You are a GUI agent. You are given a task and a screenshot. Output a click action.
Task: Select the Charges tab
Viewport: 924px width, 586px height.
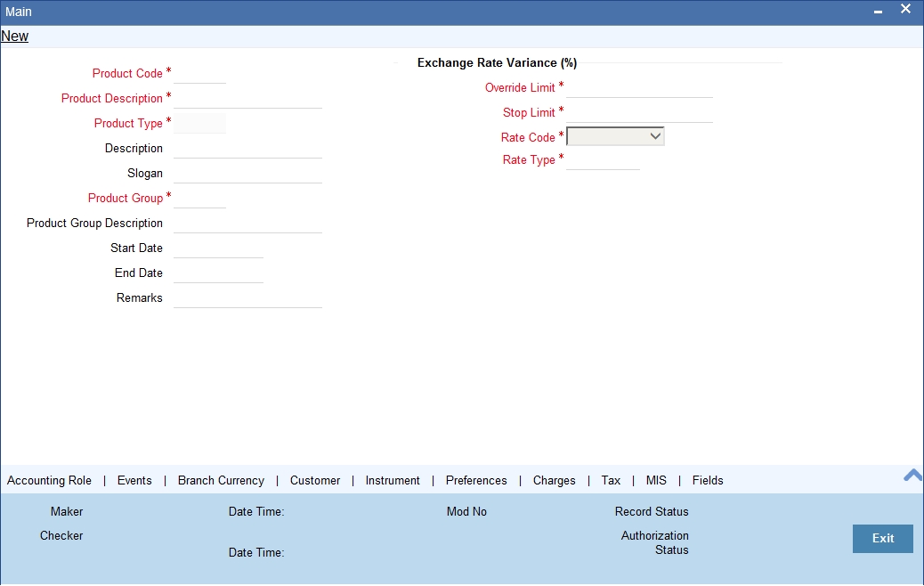click(554, 480)
